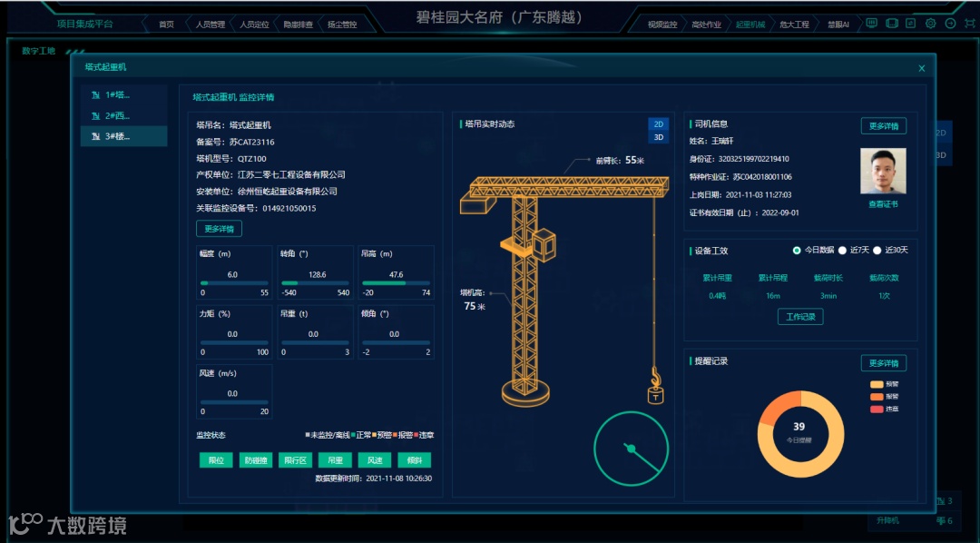
Task: Open the 隐患排查 nav tab
Action: click(299, 25)
